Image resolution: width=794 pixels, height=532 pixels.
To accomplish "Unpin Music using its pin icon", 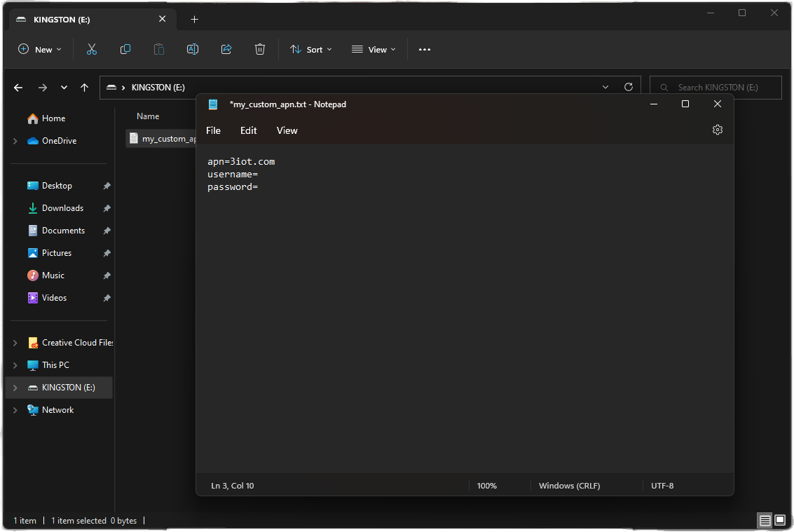I will point(107,275).
